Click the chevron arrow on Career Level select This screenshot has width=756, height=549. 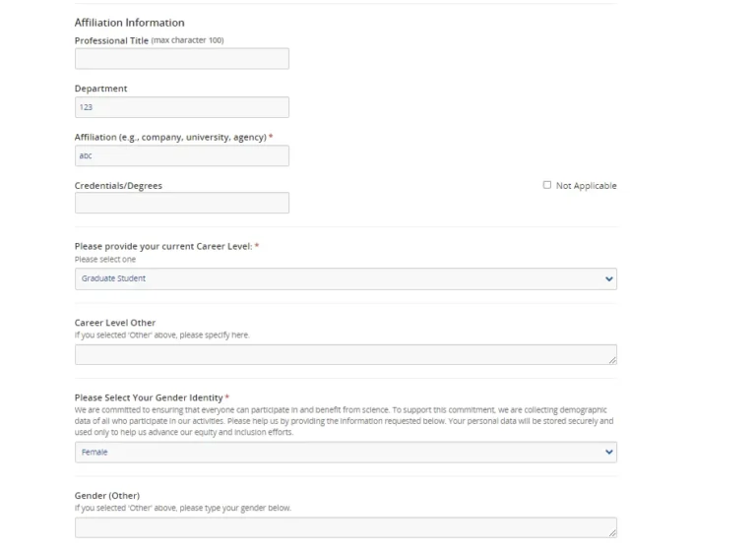608,278
